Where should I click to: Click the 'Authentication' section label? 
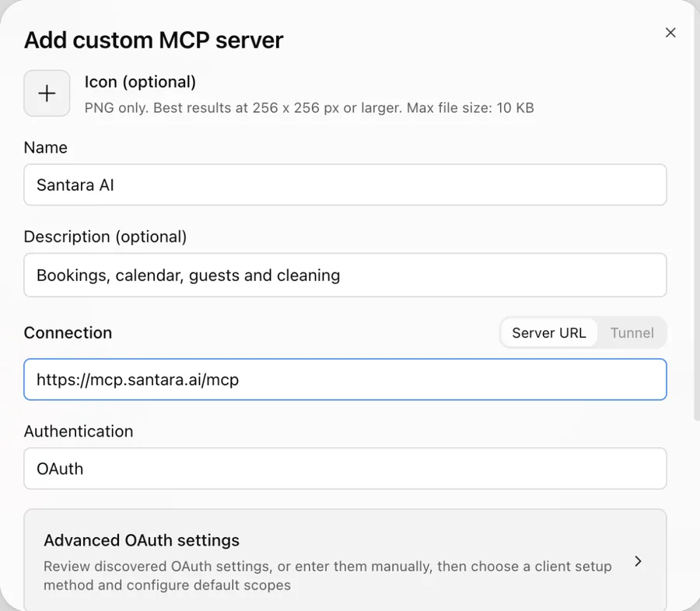click(79, 431)
